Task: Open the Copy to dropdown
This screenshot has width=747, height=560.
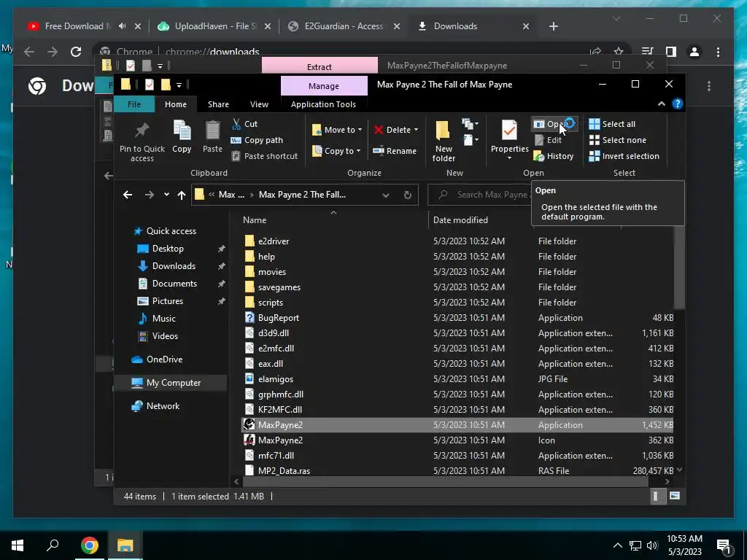Action: [336, 150]
